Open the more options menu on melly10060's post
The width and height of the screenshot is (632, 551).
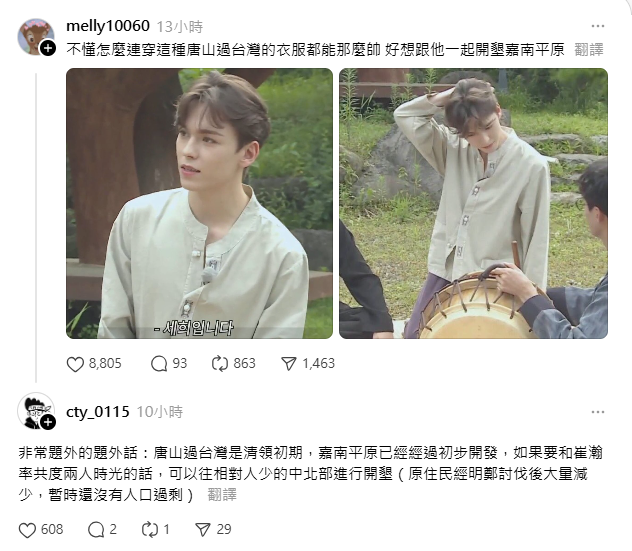coord(598,26)
